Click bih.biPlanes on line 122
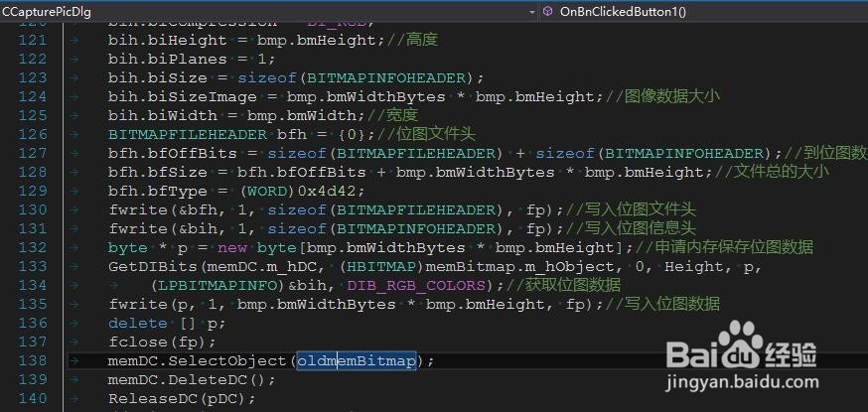The height and width of the screenshot is (412, 868). 168,60
